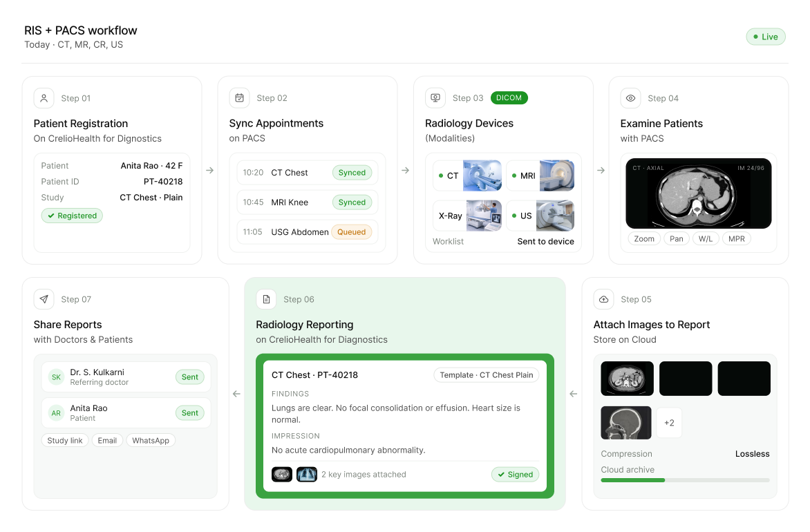Click the Signed status badge
810x532 pixels.
pyautogui.click(x=515, y=475)
